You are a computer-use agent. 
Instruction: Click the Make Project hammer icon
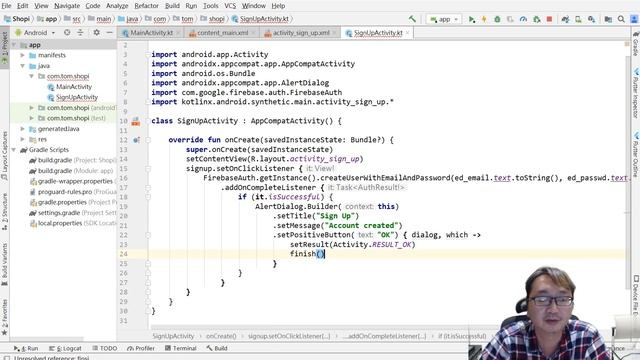pyautogui.click(x=412, y=19)
